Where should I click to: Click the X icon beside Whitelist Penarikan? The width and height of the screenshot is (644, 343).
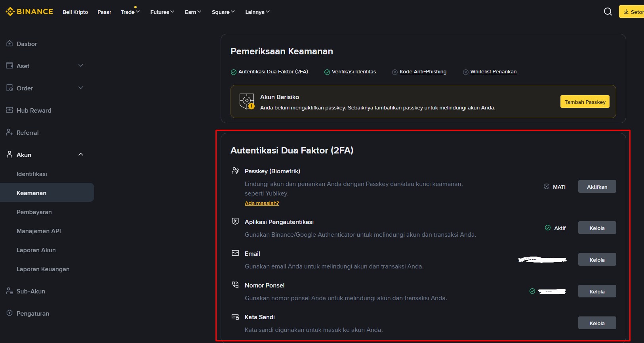click(466, 72)
